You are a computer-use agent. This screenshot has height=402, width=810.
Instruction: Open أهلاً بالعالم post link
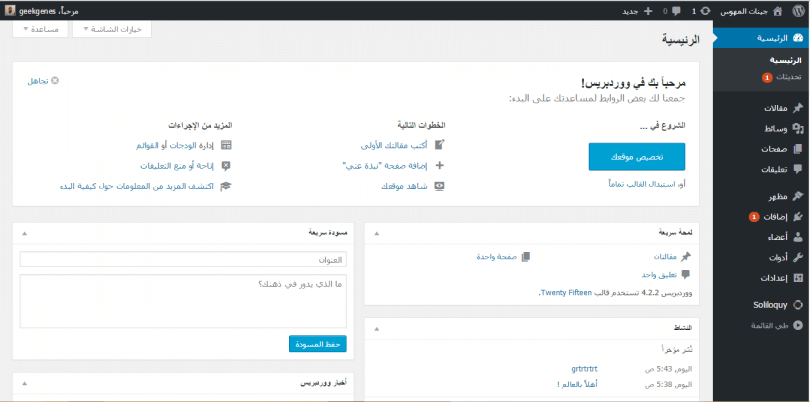[x=578, y=384]
